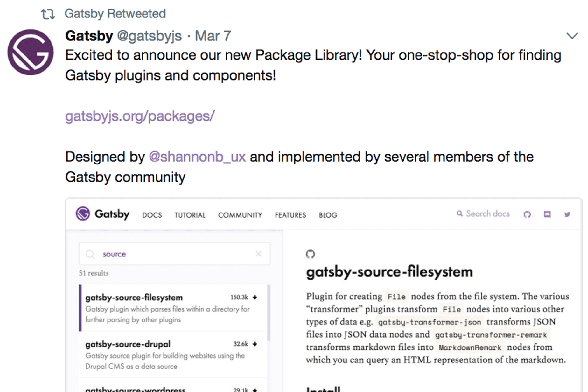Open the Twitter bird icon in header
This screenshot has width=588, height=392.
click(x=567, y=214)
